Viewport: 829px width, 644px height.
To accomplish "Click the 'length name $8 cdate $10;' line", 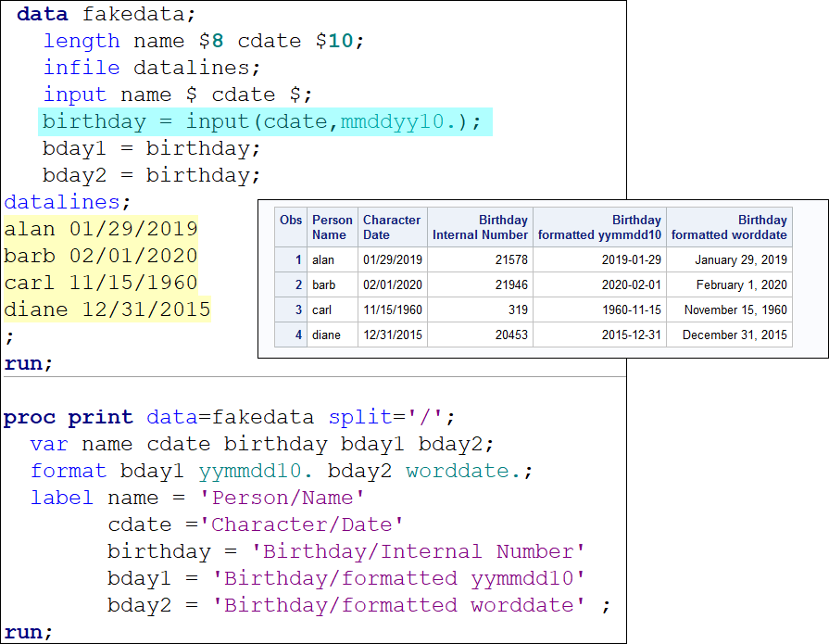I will 204,41.
